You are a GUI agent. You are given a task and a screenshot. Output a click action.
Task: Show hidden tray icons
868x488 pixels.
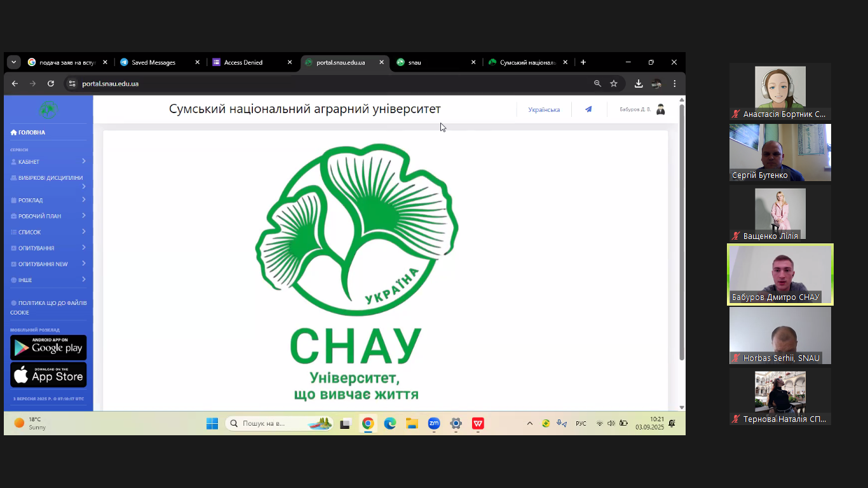(x=530, y=423)
